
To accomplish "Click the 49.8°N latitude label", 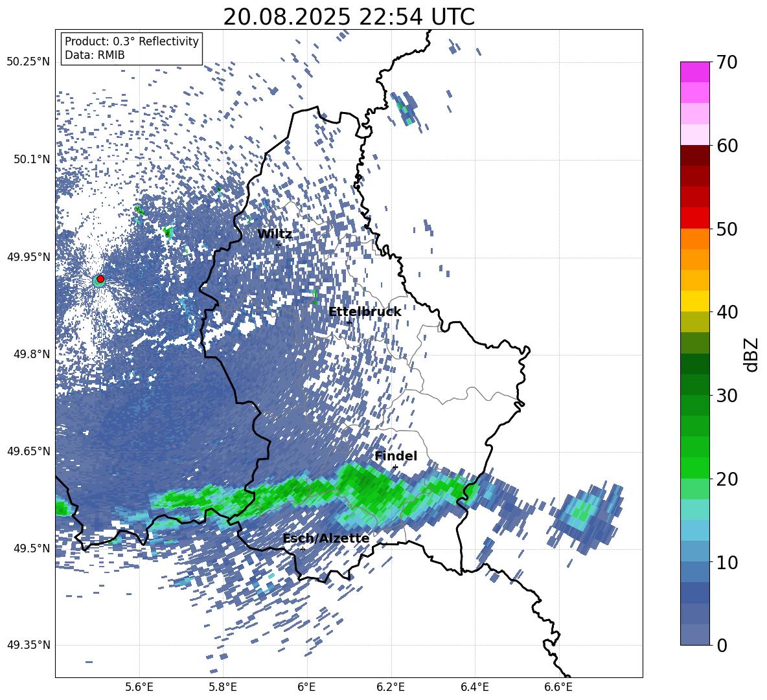I will [x=32, y=354].
